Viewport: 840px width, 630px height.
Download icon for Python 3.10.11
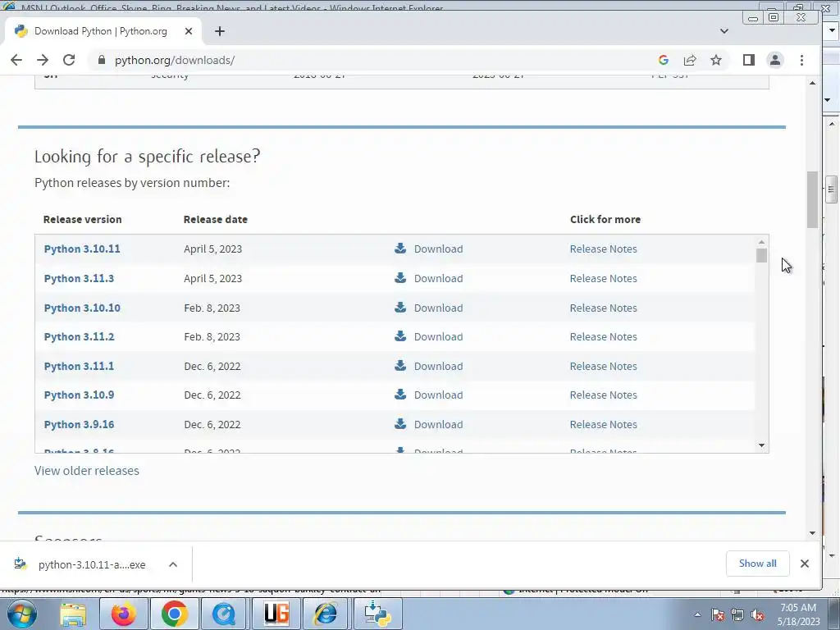coord(400,248)
